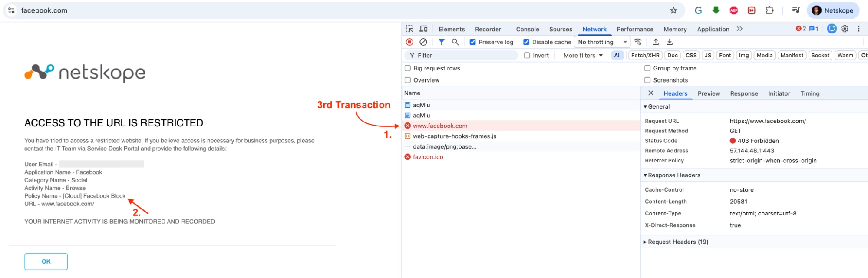Image resolution: width=868 pixels, height=278 pixels.
Task: View site information icon in address bar
Action: pos(11,10)
